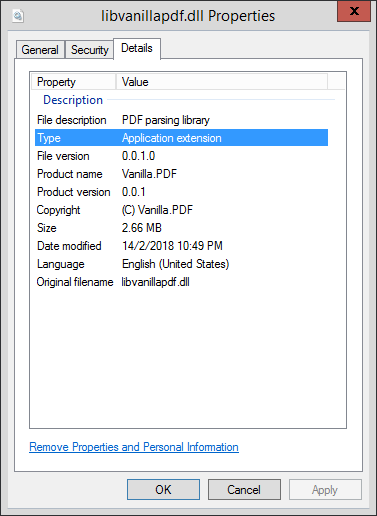Select the Language row
This screenshot has width=377, height=516.
click(x=181, y=264)
